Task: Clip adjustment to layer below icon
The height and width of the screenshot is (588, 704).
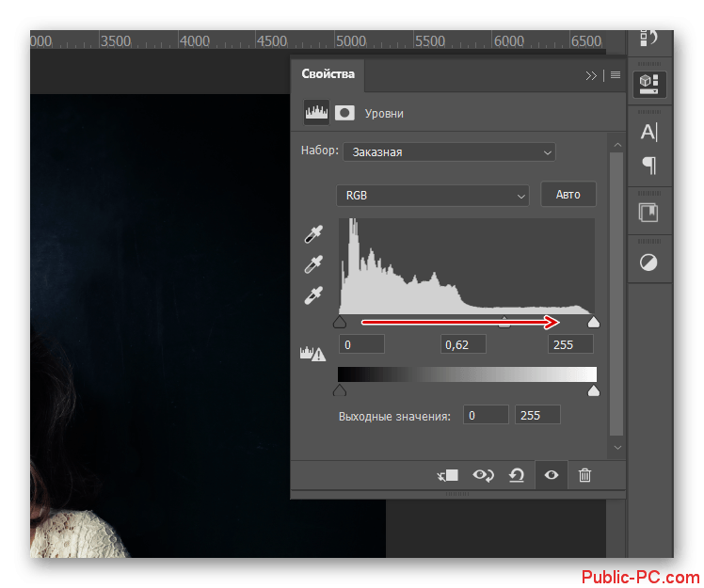Action: pos(448,475)
